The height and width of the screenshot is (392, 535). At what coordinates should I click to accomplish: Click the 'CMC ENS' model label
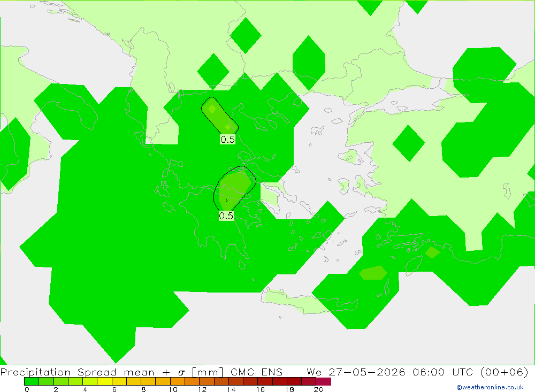point(257,372)
